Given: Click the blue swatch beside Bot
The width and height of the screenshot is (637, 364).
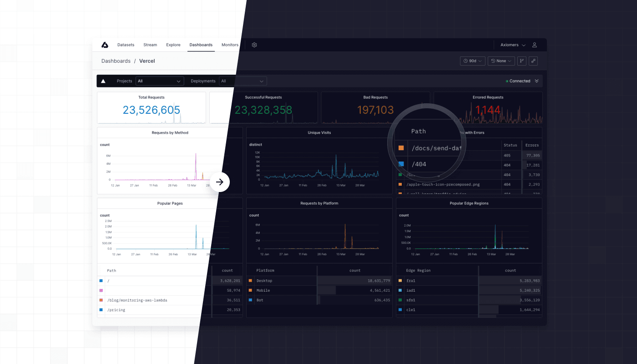Looking at the screenshot, I should (x=250, y=300).
